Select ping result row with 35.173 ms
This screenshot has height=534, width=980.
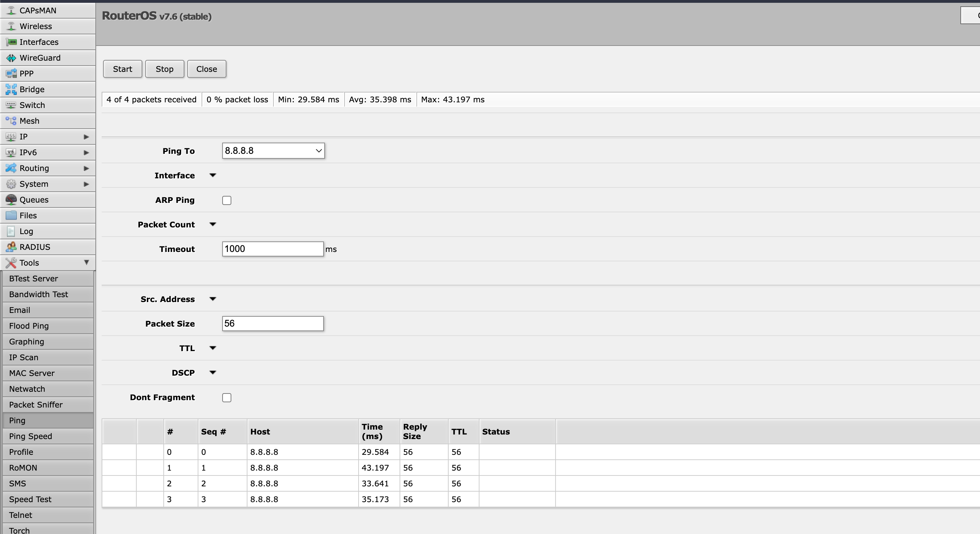[x=540, y=499]
